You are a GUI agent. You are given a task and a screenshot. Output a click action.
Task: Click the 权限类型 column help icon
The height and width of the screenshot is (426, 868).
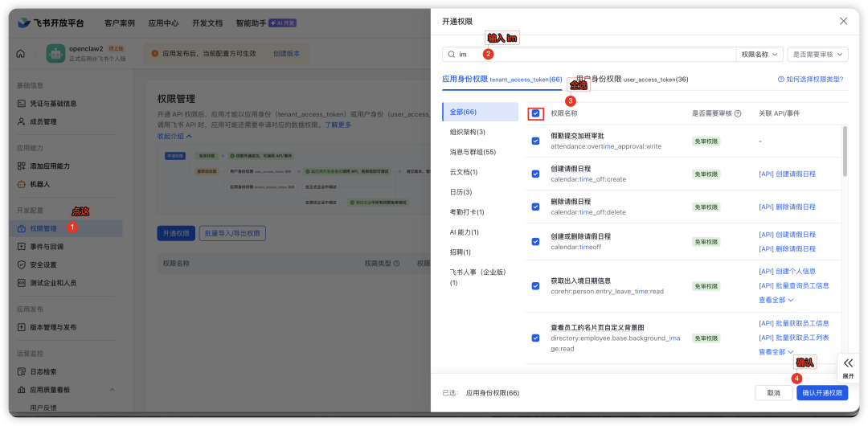396,264
